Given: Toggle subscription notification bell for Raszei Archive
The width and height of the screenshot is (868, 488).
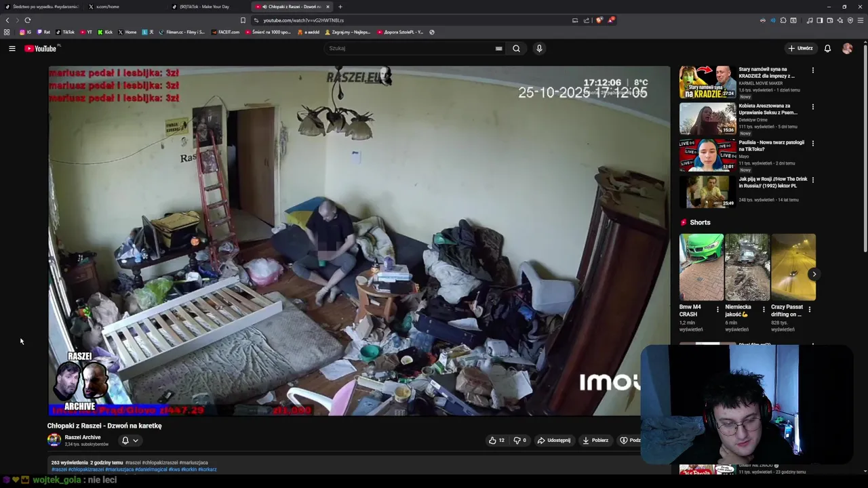Looking at the screenshot, I should click(125, 441).
